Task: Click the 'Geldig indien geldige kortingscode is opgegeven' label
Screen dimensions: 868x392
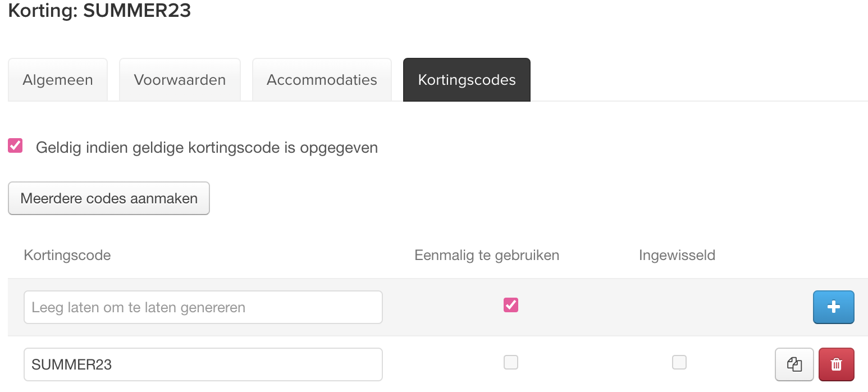Action: coord(207,148)
